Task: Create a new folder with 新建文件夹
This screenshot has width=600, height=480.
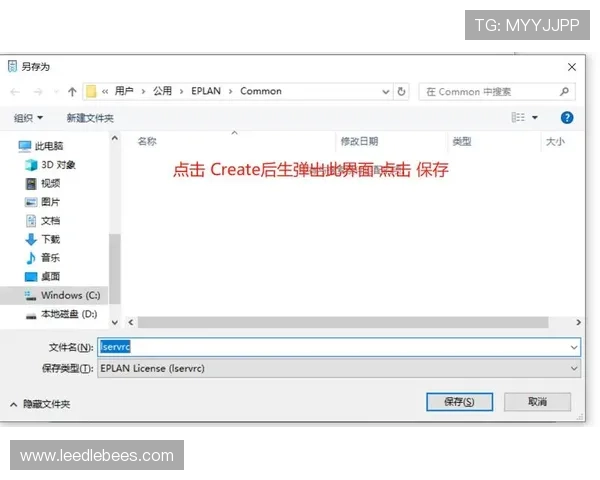Action: [x=90, y=118]
